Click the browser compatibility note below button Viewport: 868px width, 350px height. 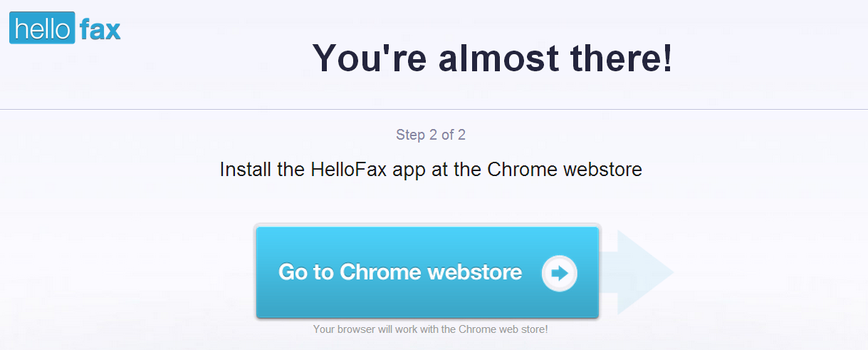click(x=431, y=329)
